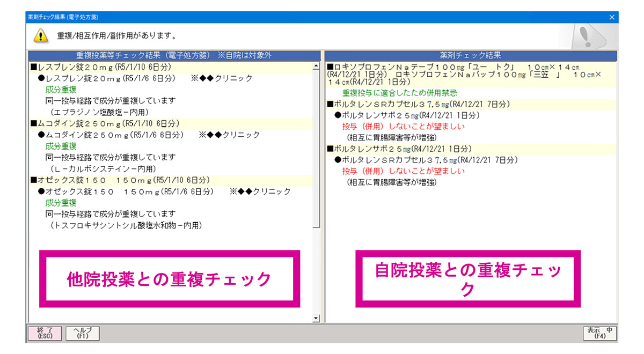Click the 薬剤チェック結果 right panel header
This screenshot has height=354, width=644.
point(470,55)
